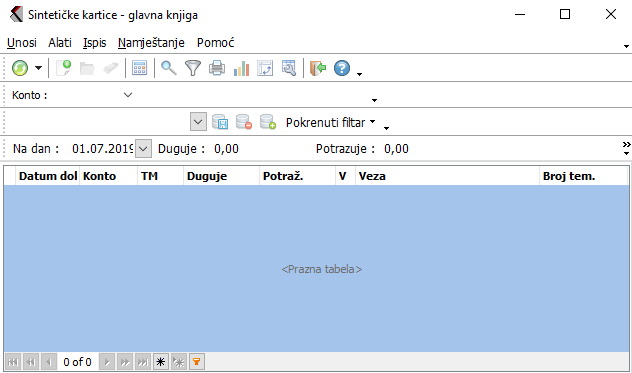Open the refresh button dropdown arrow
Screen dimensions: 632x373
tap(38, 68)
